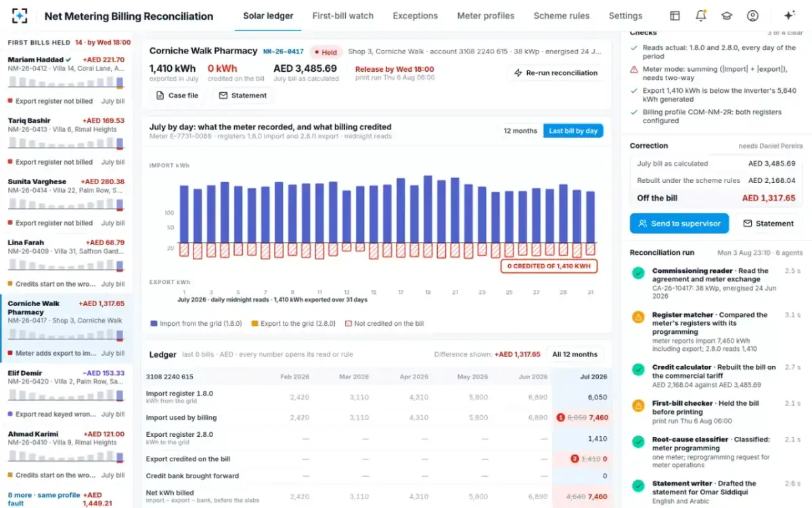Open the Solar ledger tab

coord(268,16)
